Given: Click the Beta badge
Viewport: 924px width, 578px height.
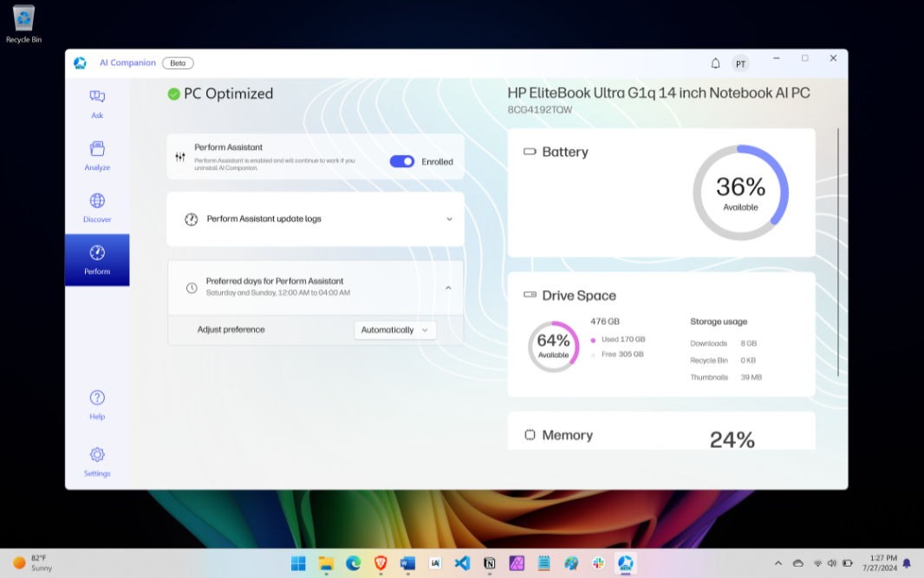Looking at the screenshot, I should click(178, 63).
